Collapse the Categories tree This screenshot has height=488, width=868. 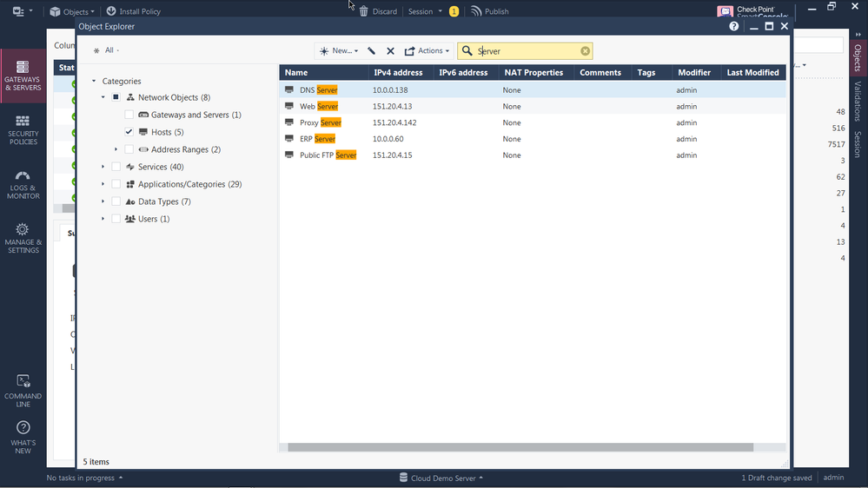[94, 81]
